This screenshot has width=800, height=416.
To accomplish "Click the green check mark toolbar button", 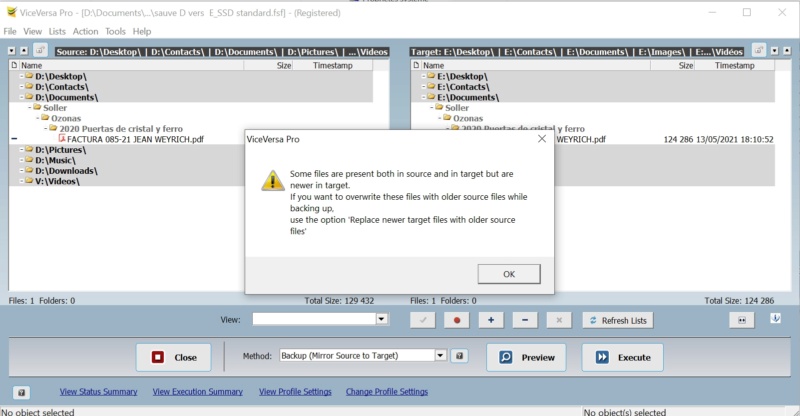I will tap(423, 320).
